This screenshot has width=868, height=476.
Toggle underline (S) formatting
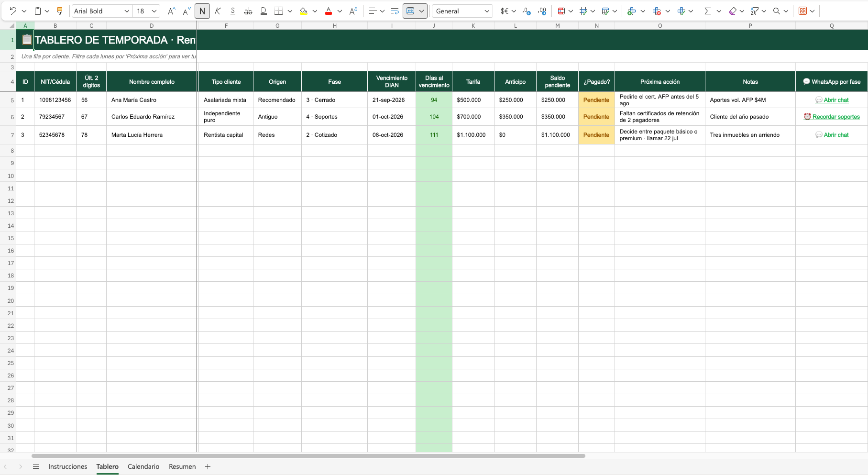[233, 11]
